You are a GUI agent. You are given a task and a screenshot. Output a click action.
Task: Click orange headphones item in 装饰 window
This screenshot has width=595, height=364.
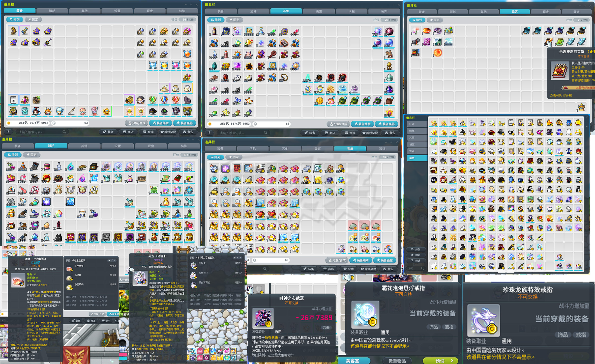pyautogui.click(x=453, y=151)
